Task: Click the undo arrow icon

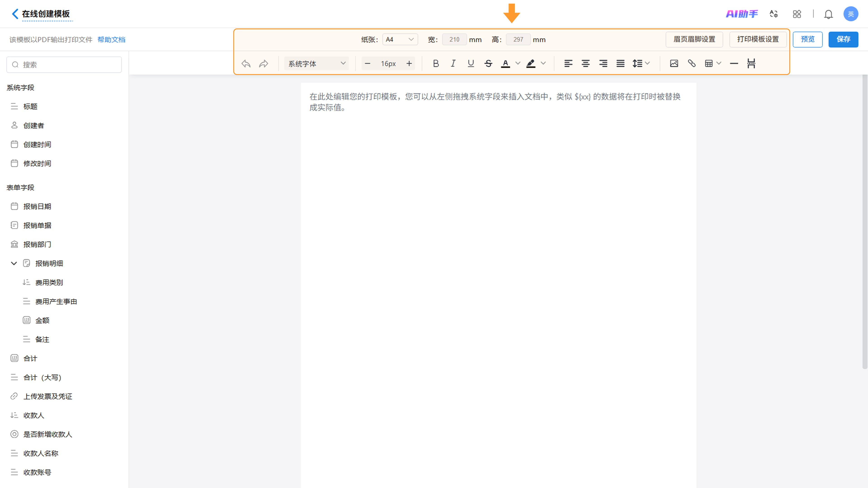Action: (246, 63)
